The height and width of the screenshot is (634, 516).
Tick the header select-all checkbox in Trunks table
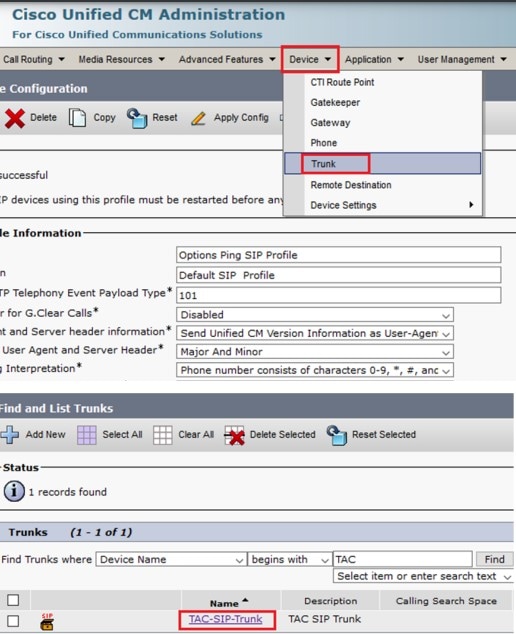[x=13, y=600]
